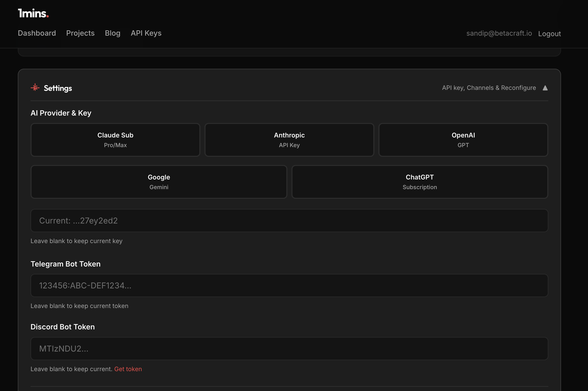This screenshot has width=588, height=391.
Task: Click the Logout button
Action: pos(549,34)
